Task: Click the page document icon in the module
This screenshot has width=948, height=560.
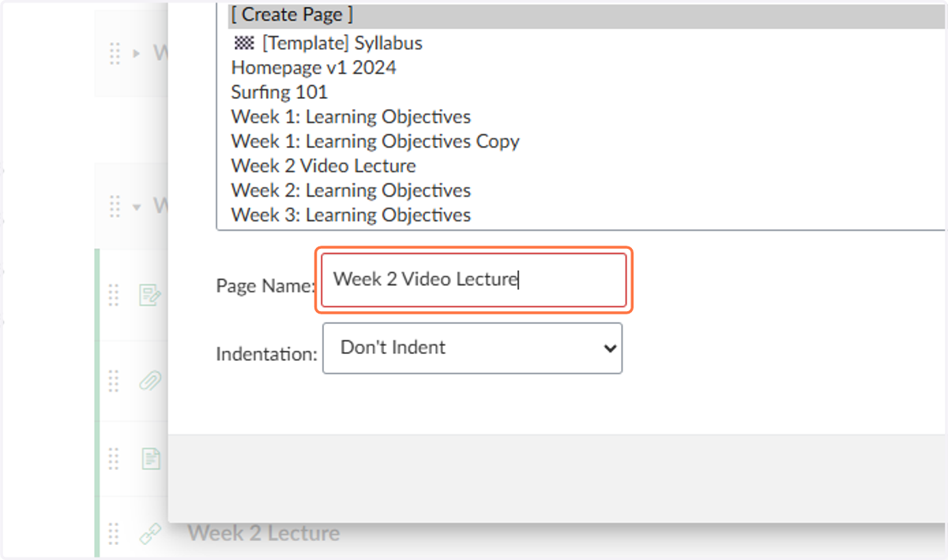Action: [x=150, y=458]
